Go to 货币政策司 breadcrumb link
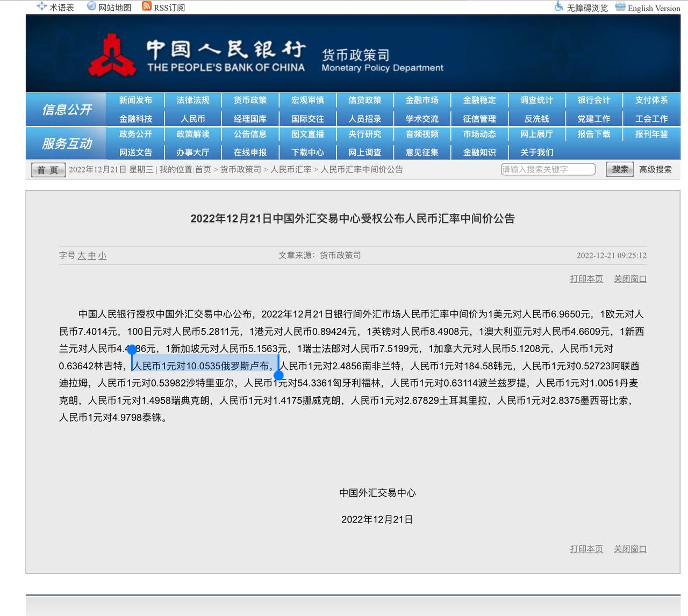This screenshot has width=688, height=616. (241, 169)
